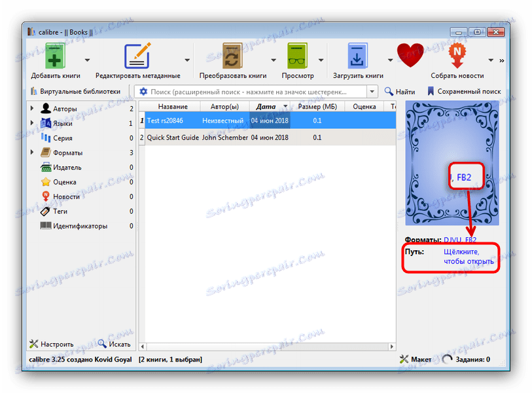Click the Искать search button in tag browser

(114, 344)
